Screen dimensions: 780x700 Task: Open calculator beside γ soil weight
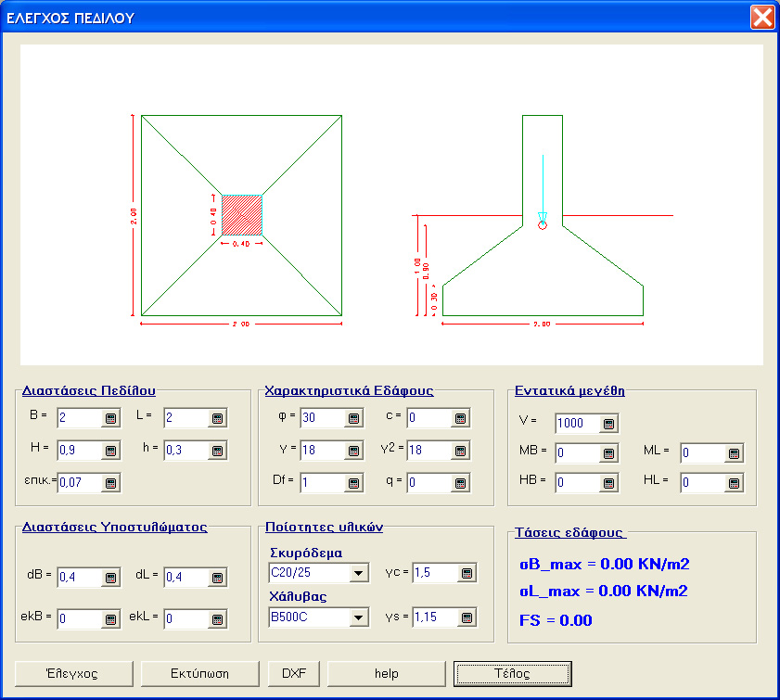[x=353, y=451]
